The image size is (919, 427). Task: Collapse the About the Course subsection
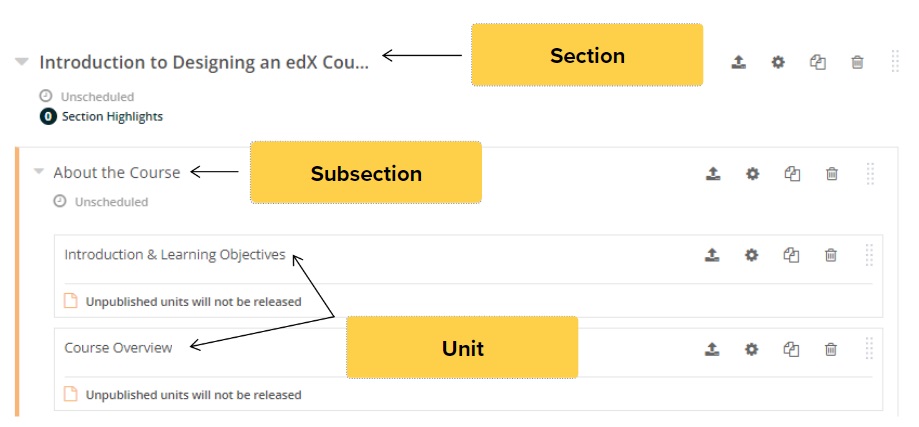click(x=39, y=172)
